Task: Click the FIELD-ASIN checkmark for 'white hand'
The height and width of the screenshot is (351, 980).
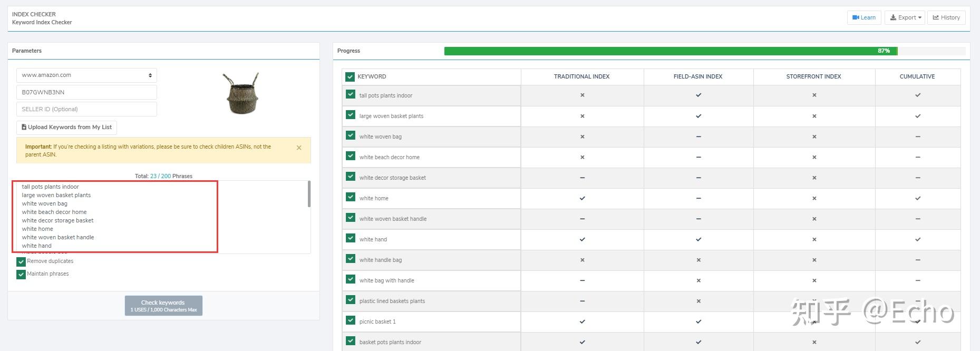Action: [x=698, y=239]
